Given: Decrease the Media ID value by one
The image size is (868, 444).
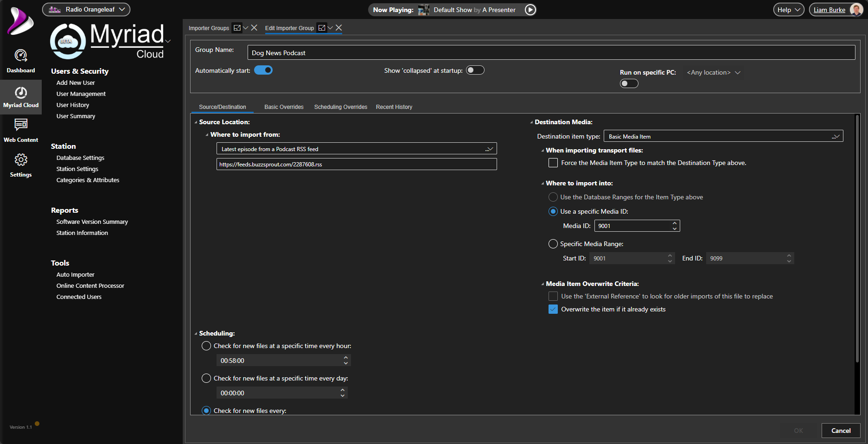Looking at the screenshot, I should click(x=675, y=228).
